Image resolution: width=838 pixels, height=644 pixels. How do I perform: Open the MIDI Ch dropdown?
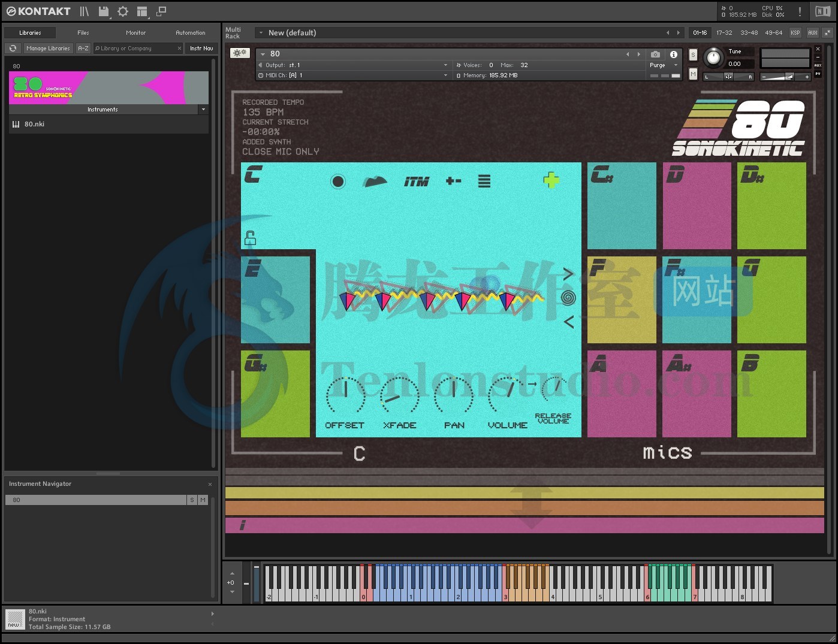click(352, 75)
